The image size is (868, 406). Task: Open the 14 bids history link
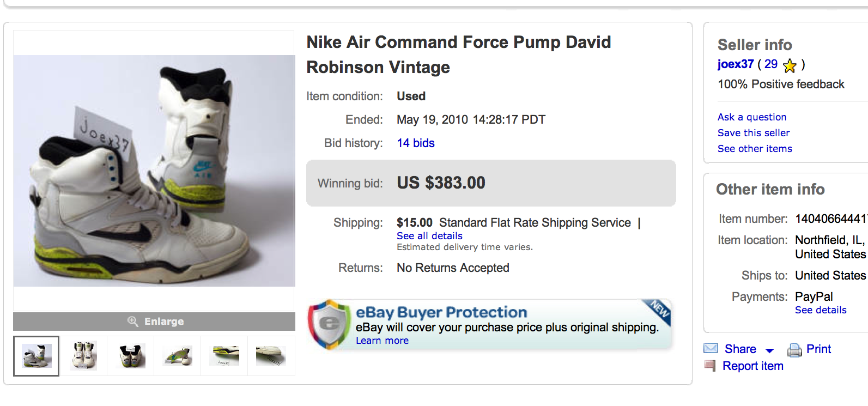tap(416, 143)
